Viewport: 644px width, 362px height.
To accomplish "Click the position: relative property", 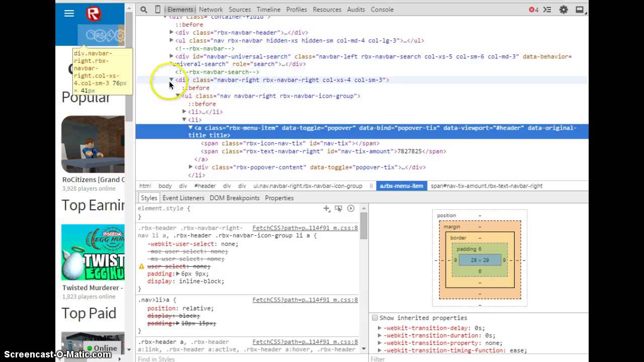I will pos(180,308).
